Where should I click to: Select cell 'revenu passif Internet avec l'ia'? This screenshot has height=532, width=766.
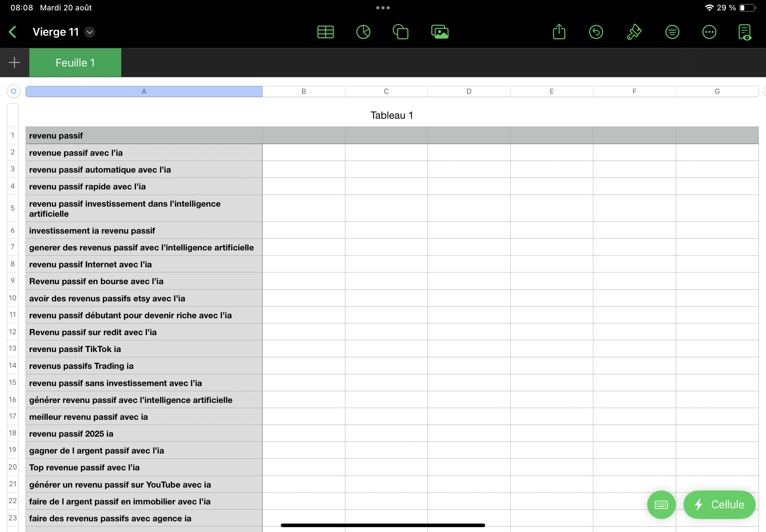tap(144, 264)
